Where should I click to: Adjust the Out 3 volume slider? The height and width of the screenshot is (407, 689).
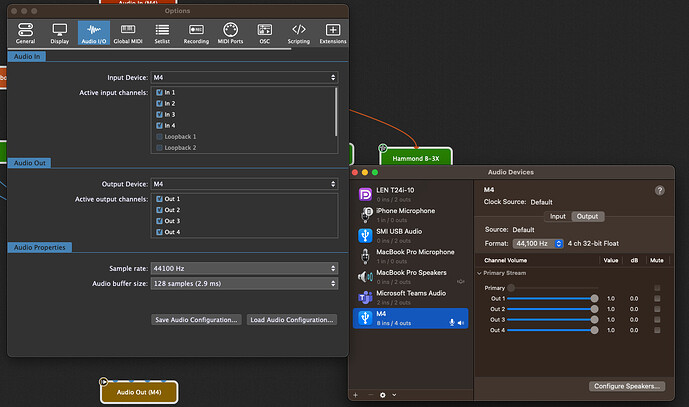[x=552, y=320]
